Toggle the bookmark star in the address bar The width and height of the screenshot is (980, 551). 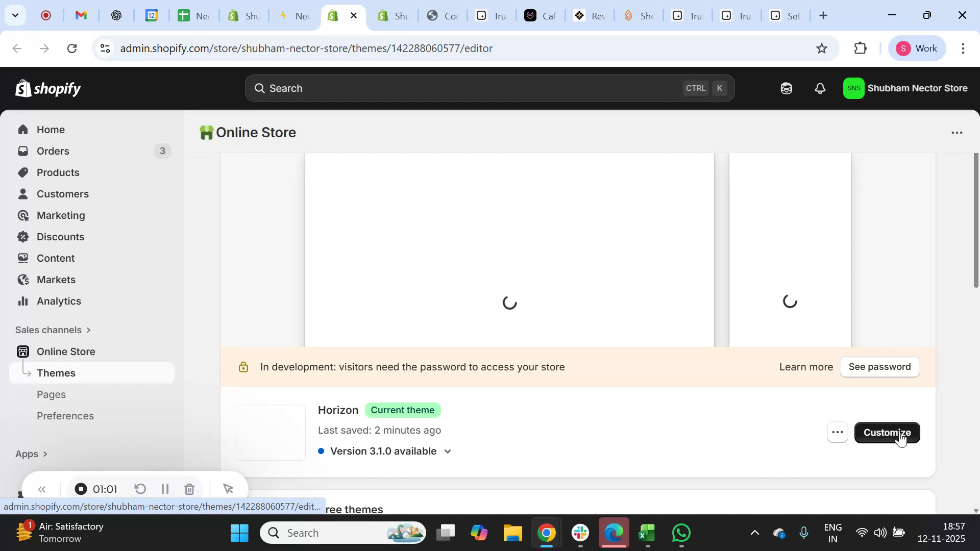coord(822,48)
